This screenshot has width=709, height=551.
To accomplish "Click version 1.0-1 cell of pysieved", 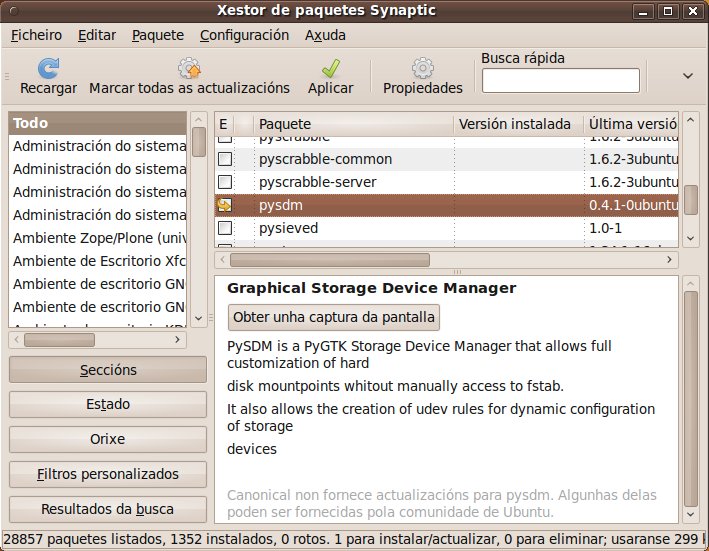I will tap(605, 228).
